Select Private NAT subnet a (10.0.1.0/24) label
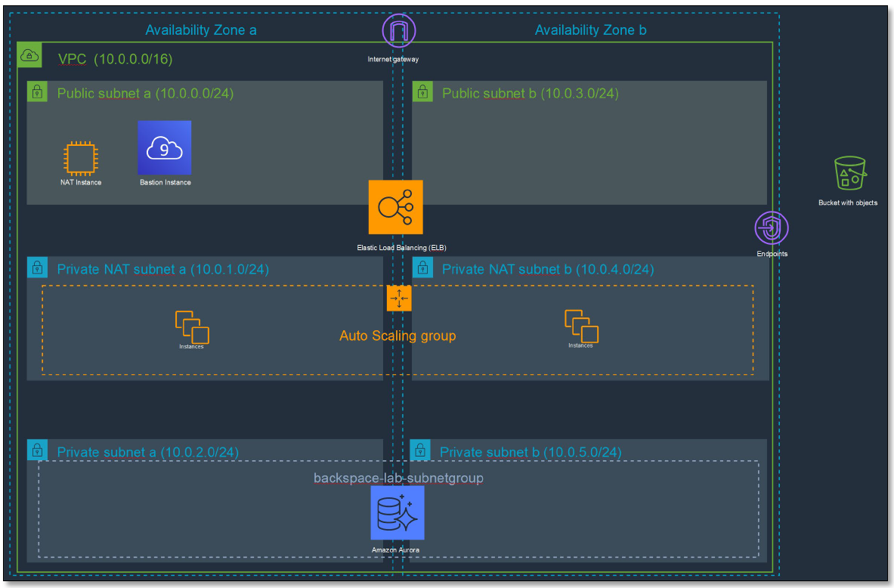 click(163, 269)
